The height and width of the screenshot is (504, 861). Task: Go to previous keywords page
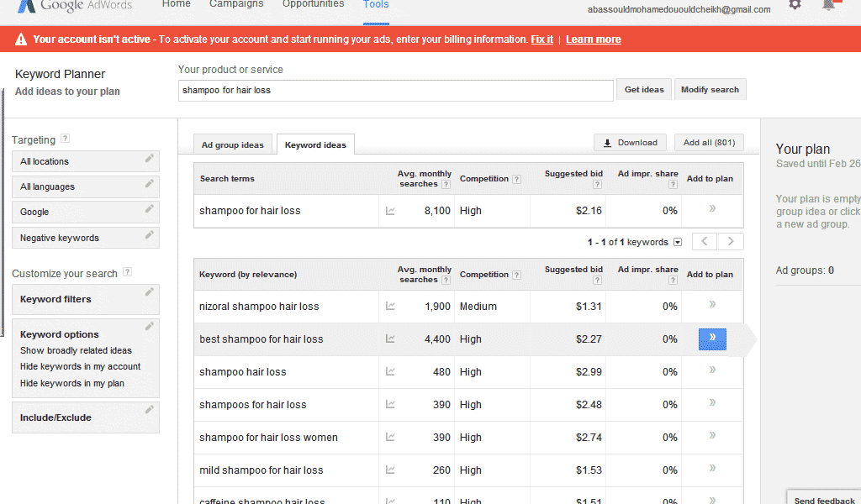coord(704,241)
